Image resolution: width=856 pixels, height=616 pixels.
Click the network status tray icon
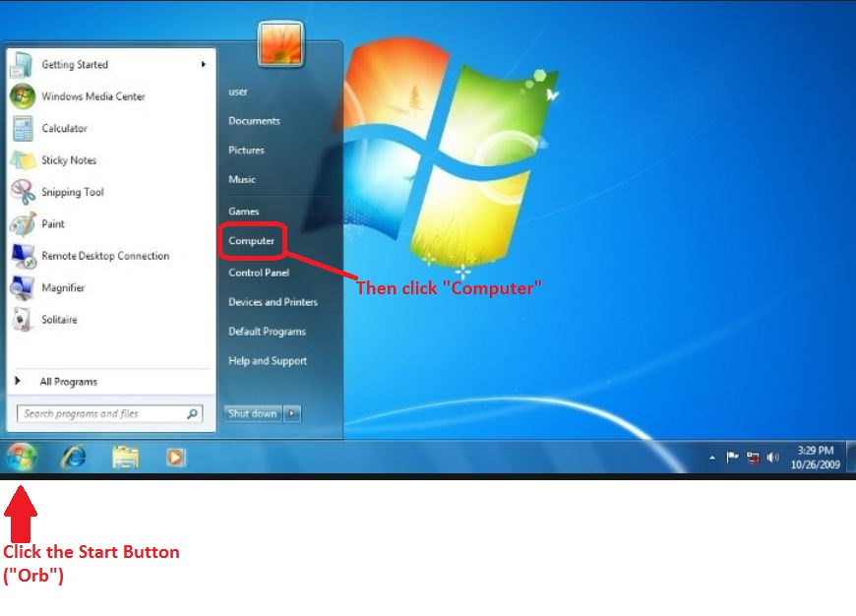pyautogui.click(x=753, y=458)
